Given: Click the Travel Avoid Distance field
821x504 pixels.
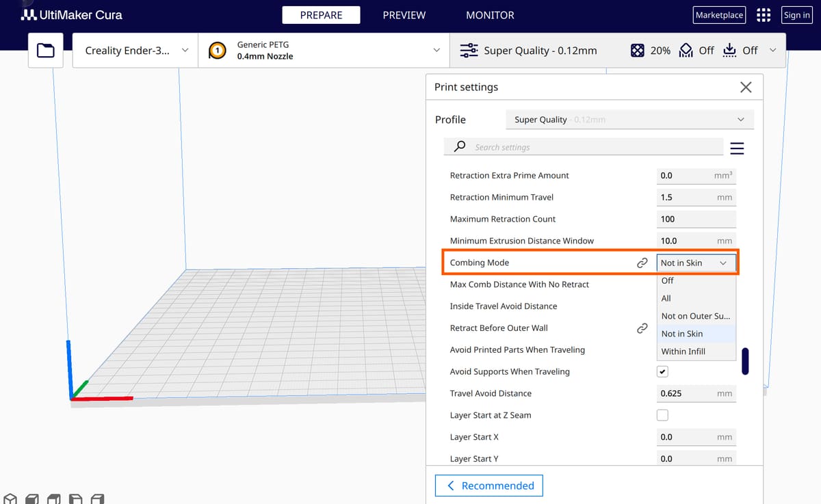Looking at the screenshot, I should click(x=696, y=394).
